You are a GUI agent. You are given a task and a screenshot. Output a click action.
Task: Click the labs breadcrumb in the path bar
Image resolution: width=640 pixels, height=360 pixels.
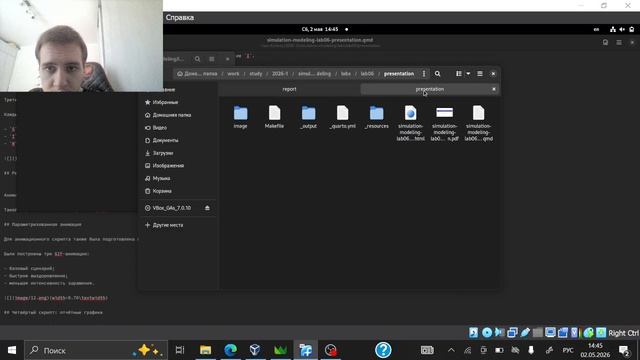[346, 74]
